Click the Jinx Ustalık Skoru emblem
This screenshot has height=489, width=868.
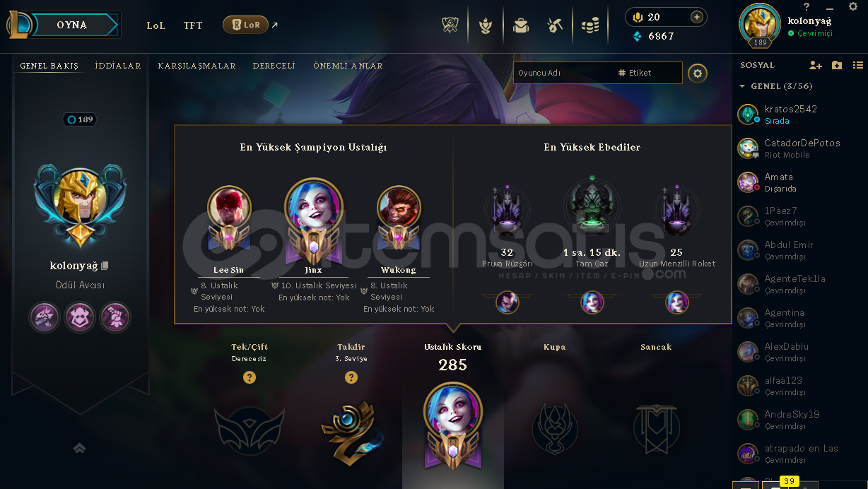pos(453,425)
